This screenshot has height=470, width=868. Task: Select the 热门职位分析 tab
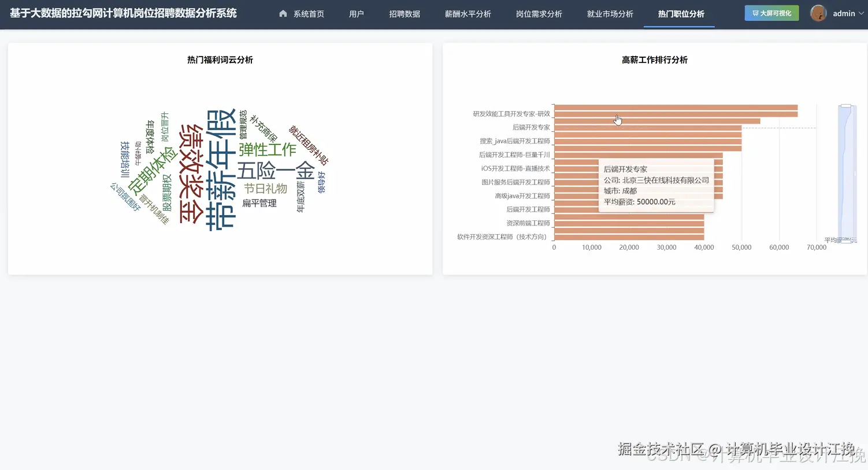tap(679, 13)
